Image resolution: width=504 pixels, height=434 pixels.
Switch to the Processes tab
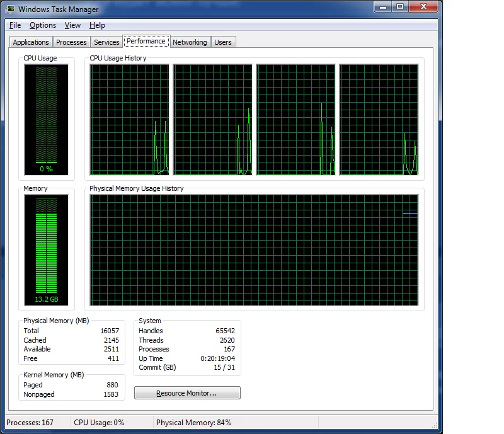71,42
